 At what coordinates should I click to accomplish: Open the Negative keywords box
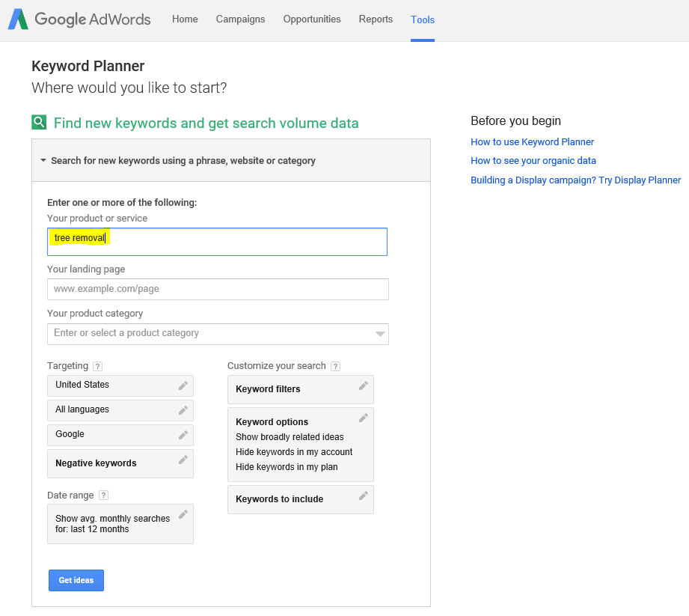tap(120, 463)
